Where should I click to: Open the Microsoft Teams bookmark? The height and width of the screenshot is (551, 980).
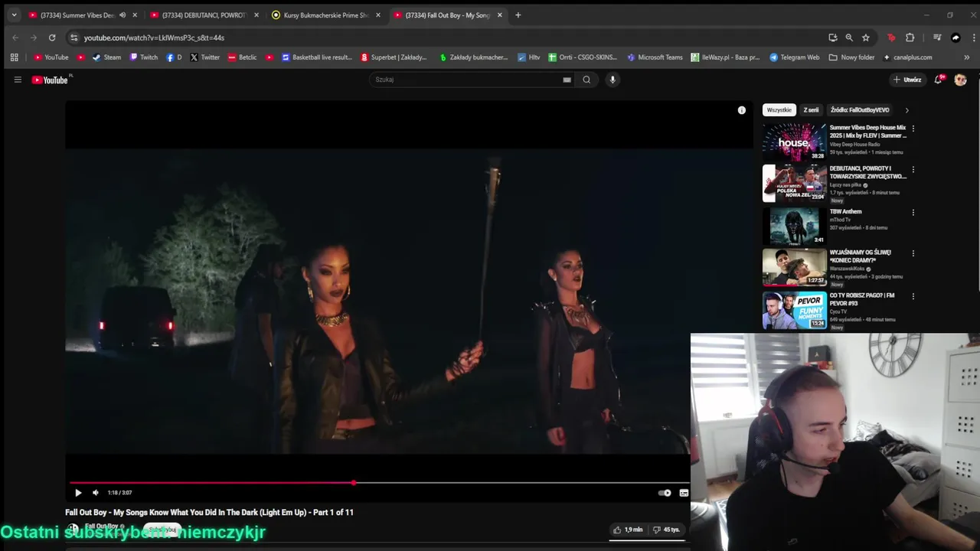[x=655, y=57]
